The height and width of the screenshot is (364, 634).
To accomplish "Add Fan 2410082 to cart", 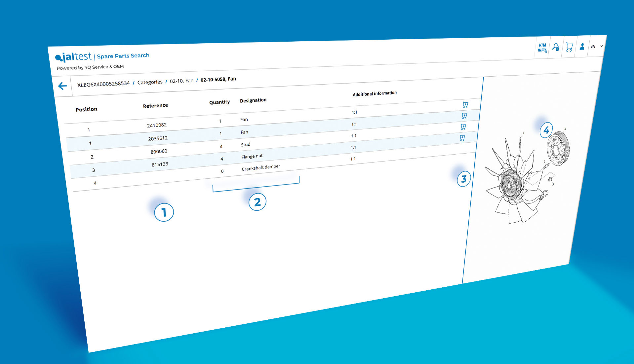I will click(x=465, y=105).
